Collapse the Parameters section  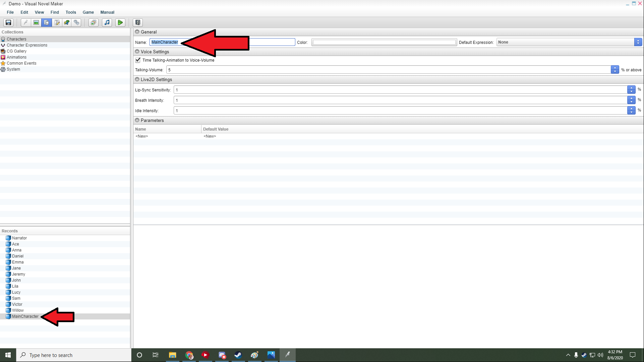137,120
